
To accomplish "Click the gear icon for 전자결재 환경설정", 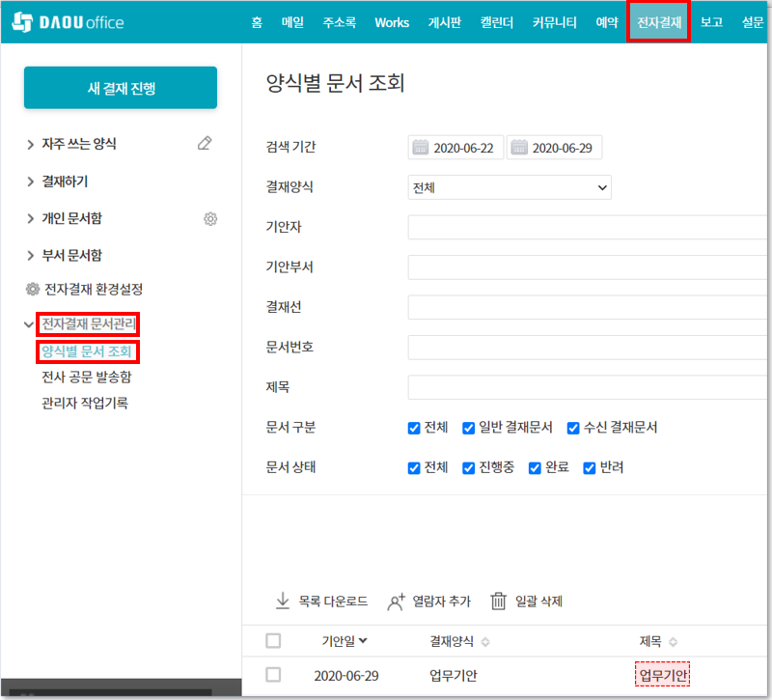I will [x=33, y=290].
